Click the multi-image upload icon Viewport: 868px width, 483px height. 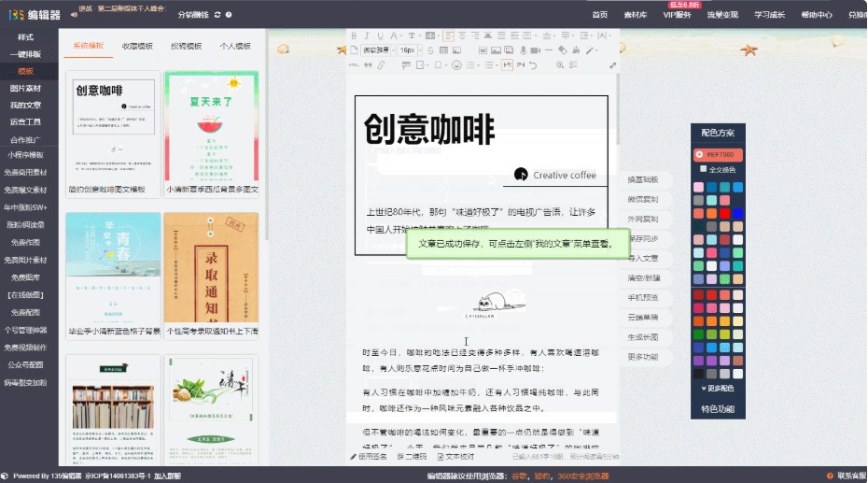coord(509,50)
